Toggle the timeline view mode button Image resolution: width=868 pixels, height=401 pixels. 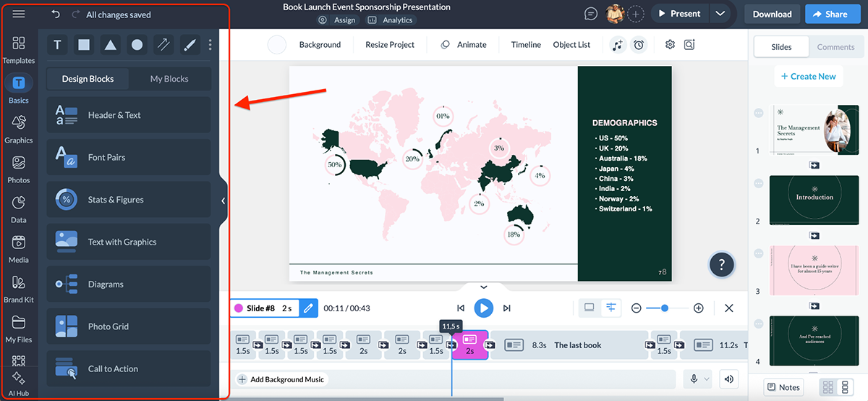pos(611,308)
